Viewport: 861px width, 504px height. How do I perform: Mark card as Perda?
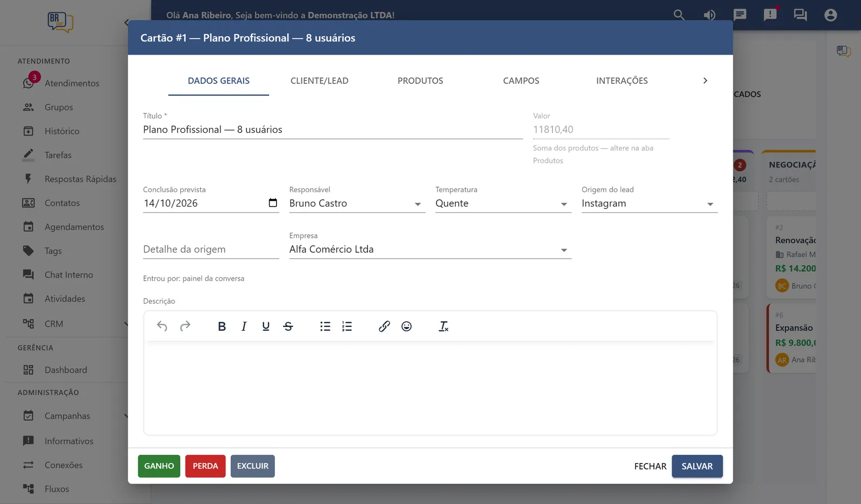pyautogui.click(x=206, y=466)
